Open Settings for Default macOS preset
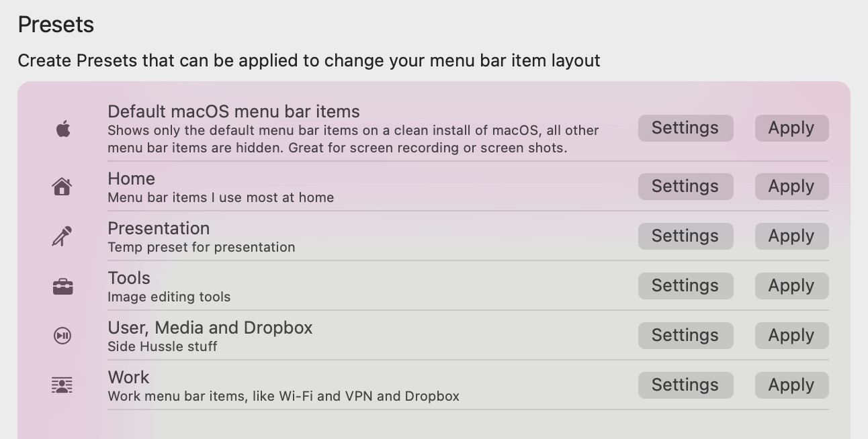This screenshot has width=868, height=439. (x=685, y=128)
